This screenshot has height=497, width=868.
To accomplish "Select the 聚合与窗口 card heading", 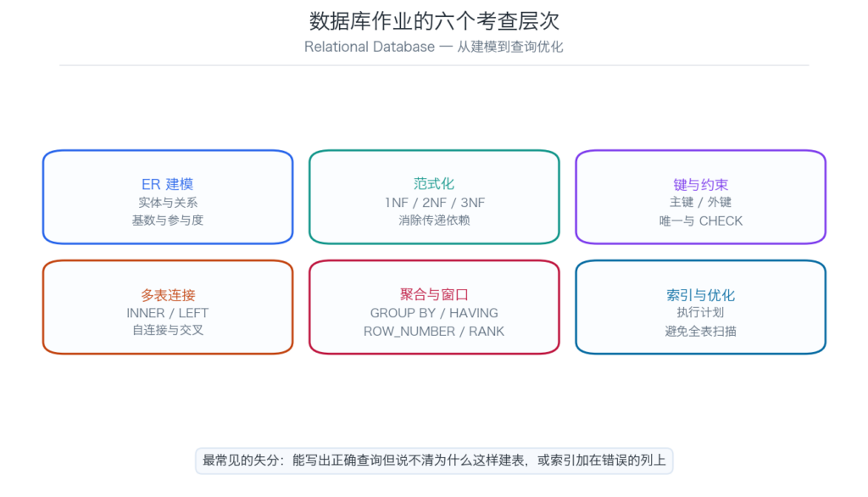I will [x=434, y=295].
